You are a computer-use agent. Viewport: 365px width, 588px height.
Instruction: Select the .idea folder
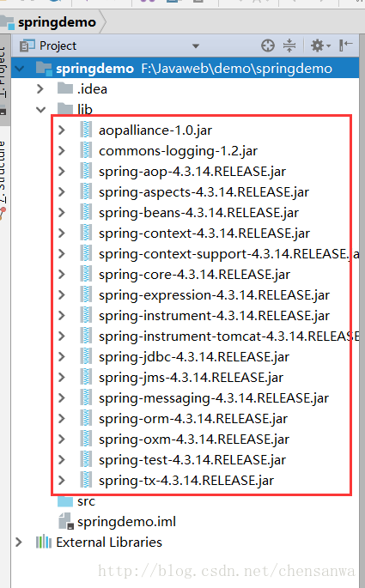tap(92, 89)
